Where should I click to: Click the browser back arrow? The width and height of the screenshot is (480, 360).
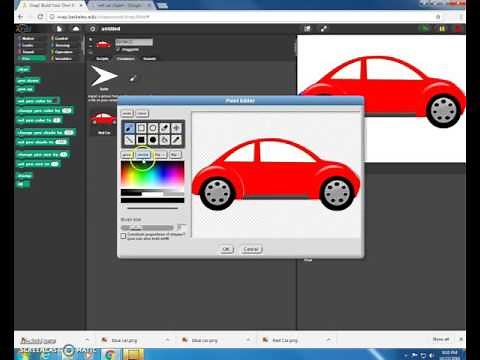[x=21, y=17]
